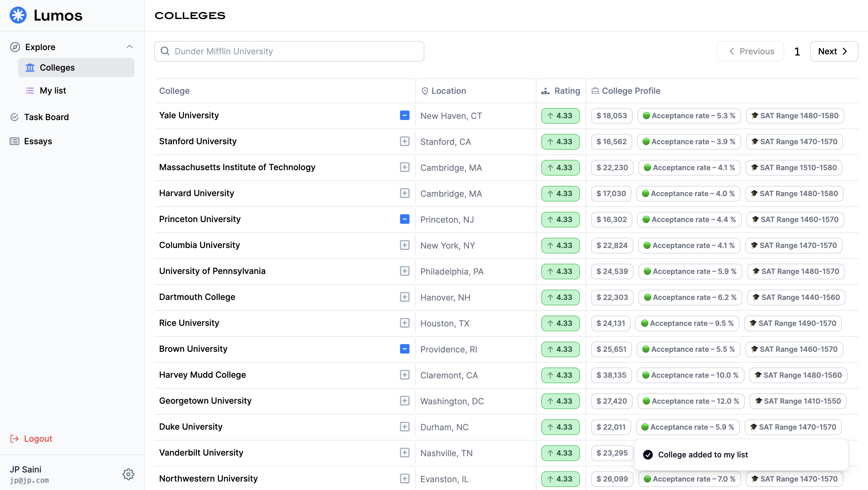Open settings via the gear icon

(128, 474)
